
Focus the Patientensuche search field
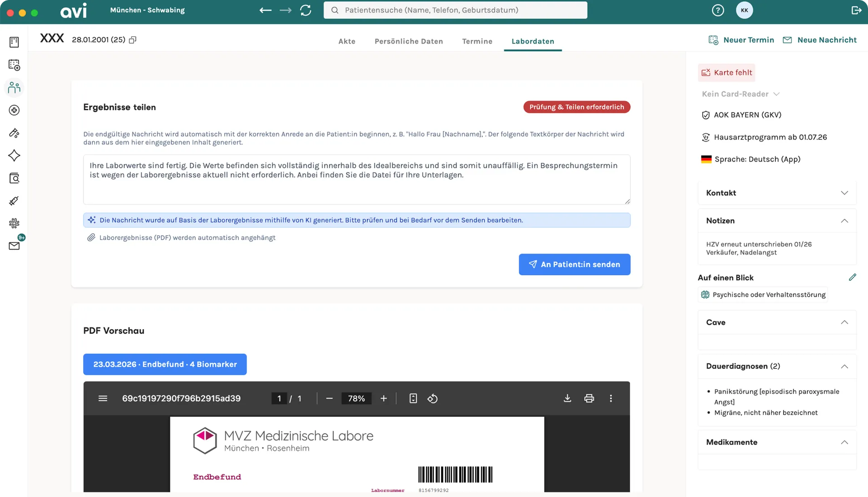point(455,10)
